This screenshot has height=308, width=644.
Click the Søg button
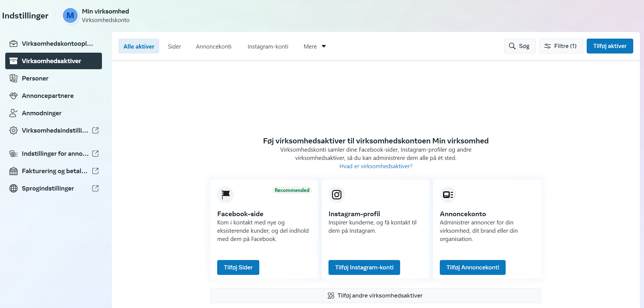[520, 46]
